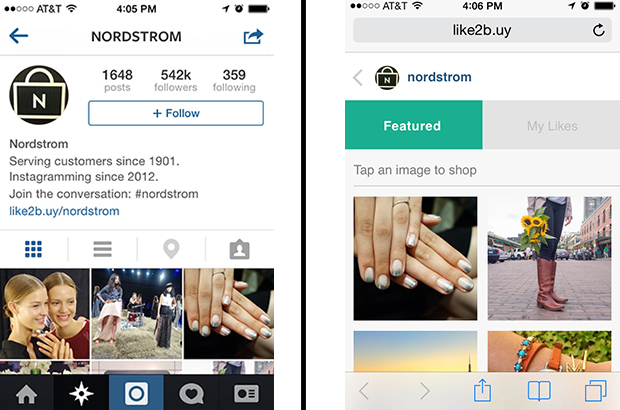Switch to list view of posts
The image size is (620, 410).
click(x=102, y=249)
